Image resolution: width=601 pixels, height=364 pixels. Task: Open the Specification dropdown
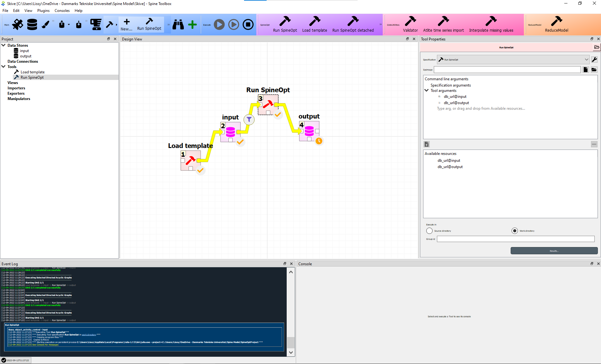coord(513,60)
